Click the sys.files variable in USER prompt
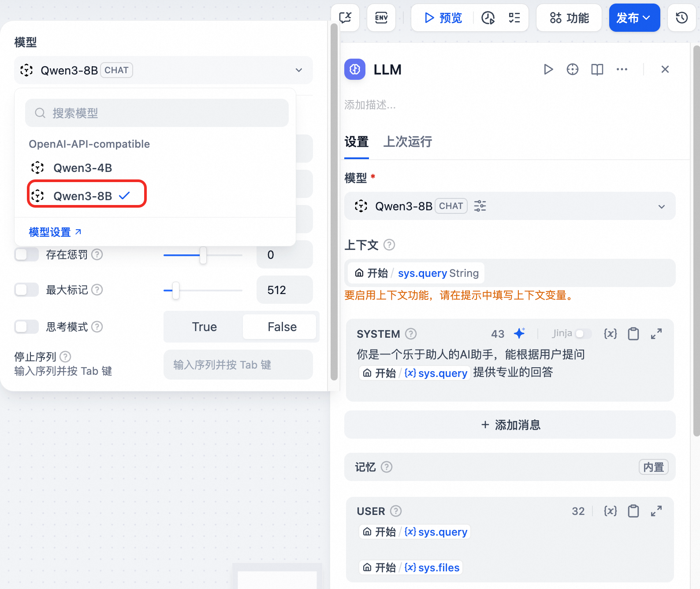Viewport: 700px width, 589px height. pyautogui.click(x=411, y=567)
